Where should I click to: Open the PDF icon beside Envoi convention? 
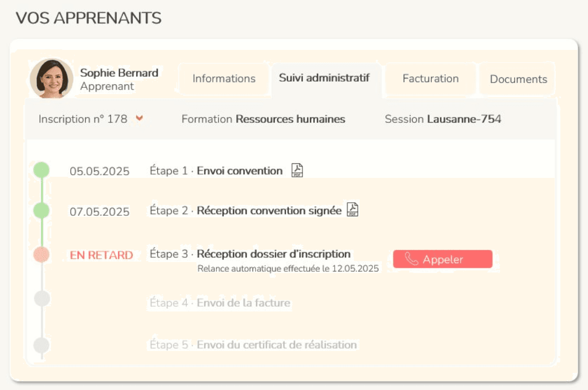[x=297, y=171]
